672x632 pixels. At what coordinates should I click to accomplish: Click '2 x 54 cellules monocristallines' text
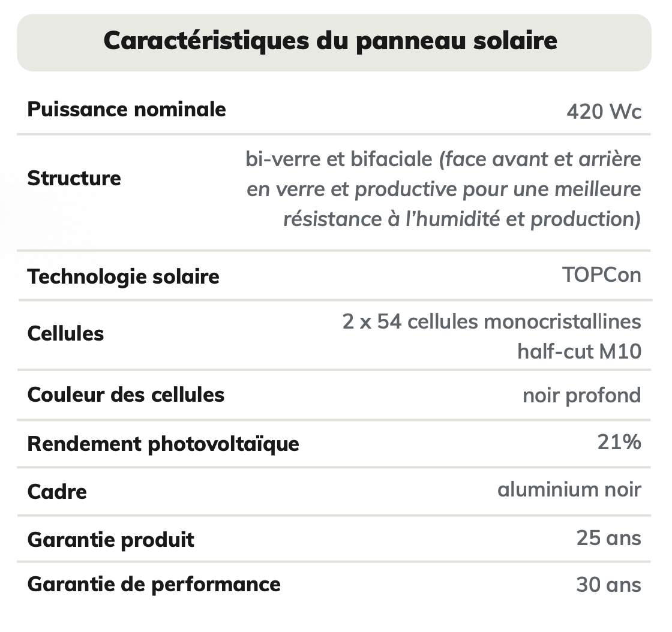491,322
